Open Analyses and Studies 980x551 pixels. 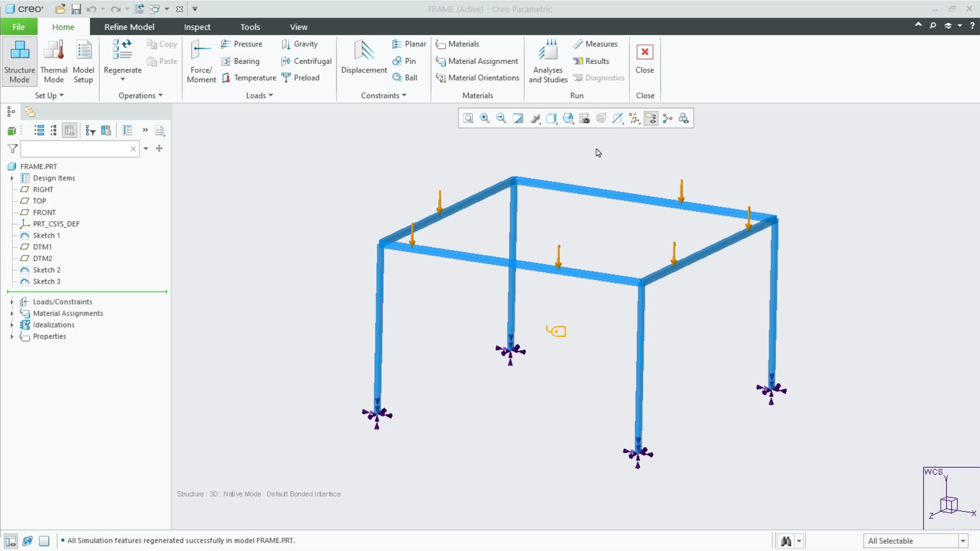click(547, 60)
